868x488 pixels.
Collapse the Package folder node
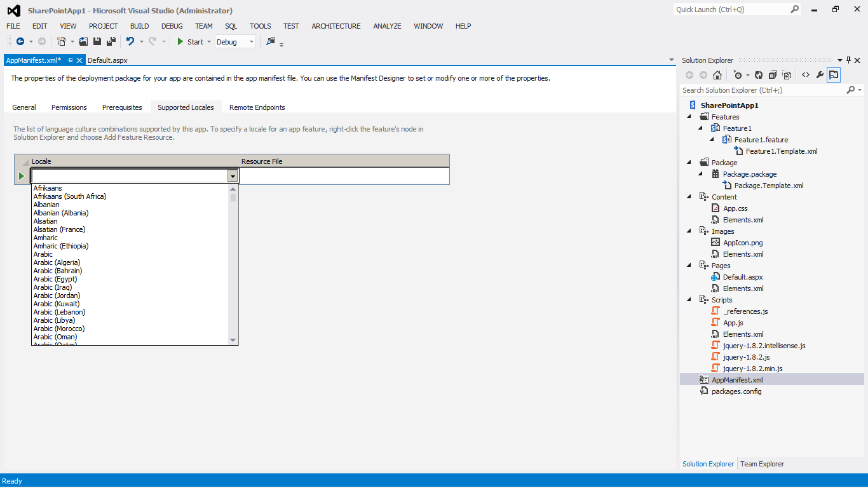(689, 163)
